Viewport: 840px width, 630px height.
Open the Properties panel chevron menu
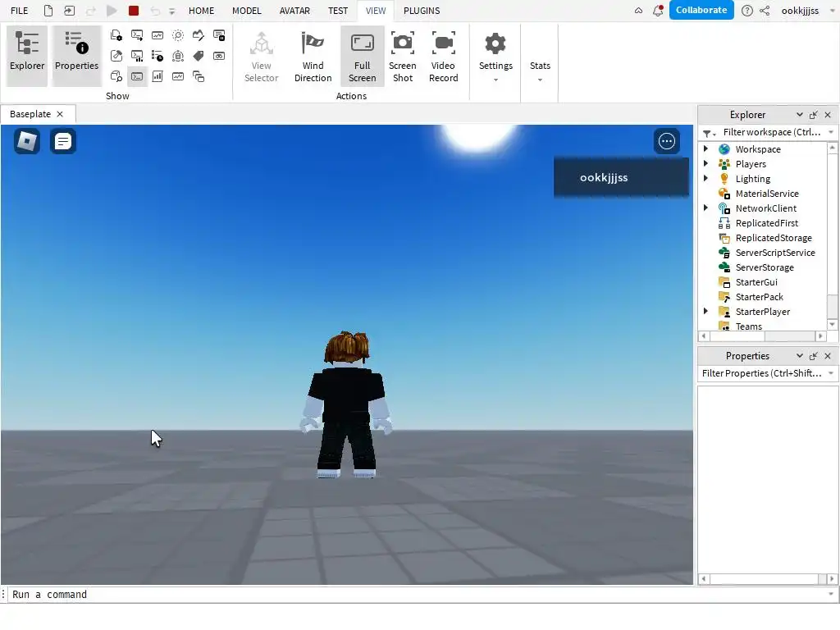coord(799,356)
